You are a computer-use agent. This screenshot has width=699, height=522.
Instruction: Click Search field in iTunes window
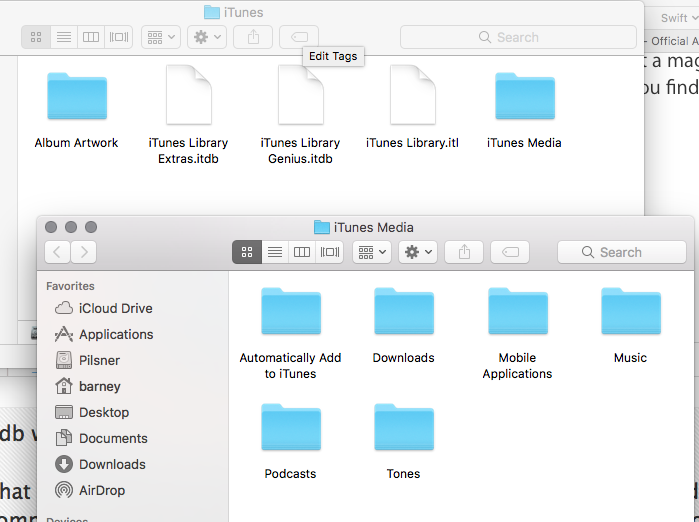[518, 37]
